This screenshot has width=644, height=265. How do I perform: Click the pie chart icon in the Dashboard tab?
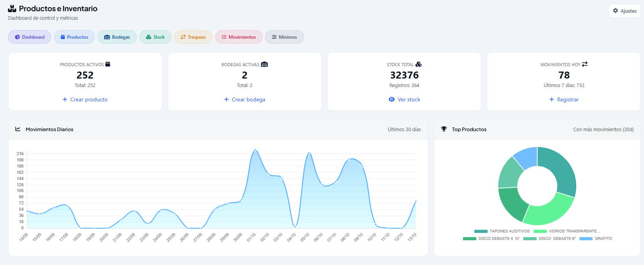(17, 37)
